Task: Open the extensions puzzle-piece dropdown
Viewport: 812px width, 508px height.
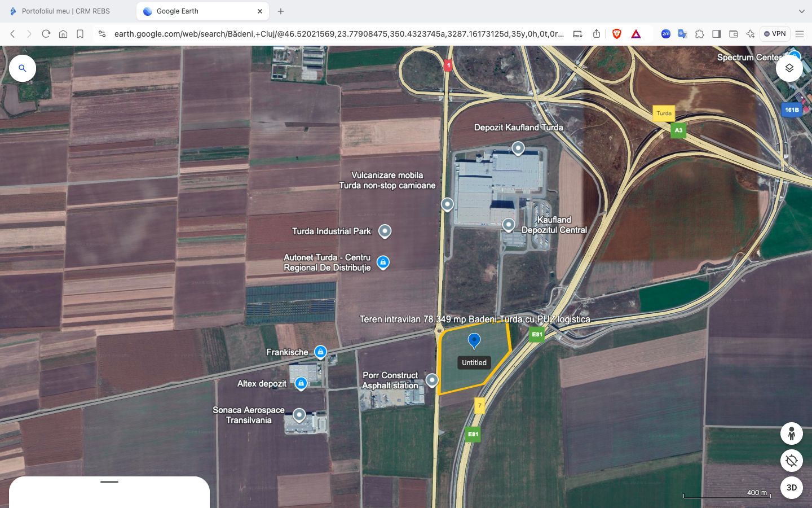Action: click(700, 34)
